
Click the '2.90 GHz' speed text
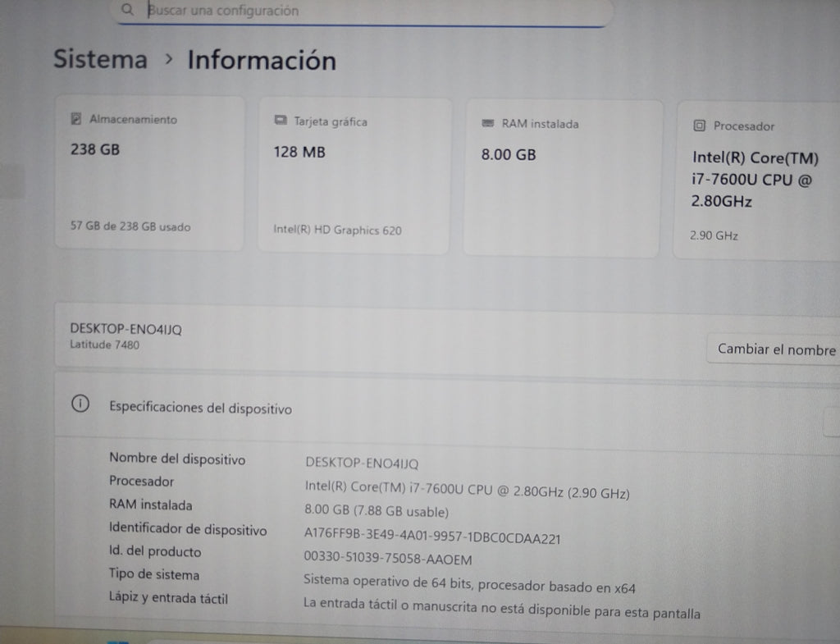(x=714, y=235)
